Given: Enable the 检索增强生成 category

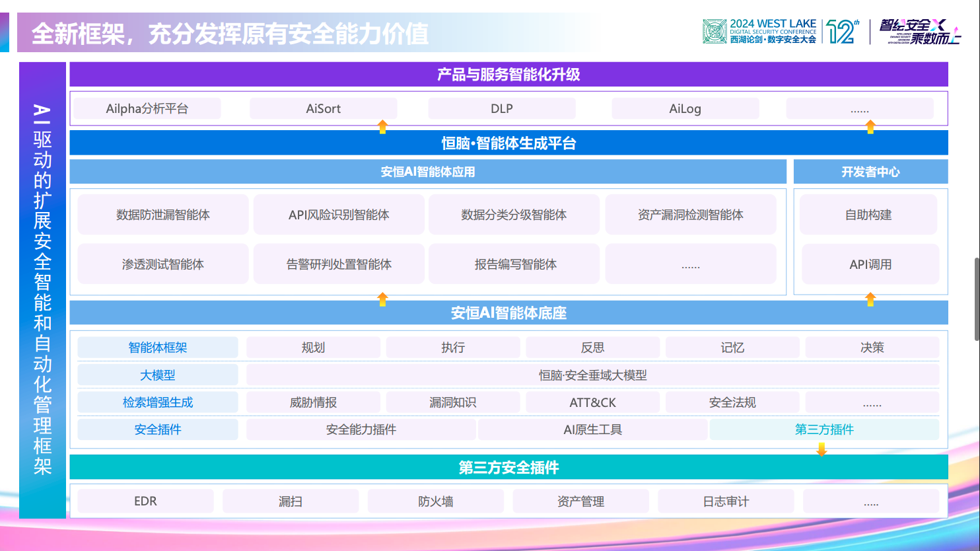Looking at the screenshot, I should click(158, 402).
